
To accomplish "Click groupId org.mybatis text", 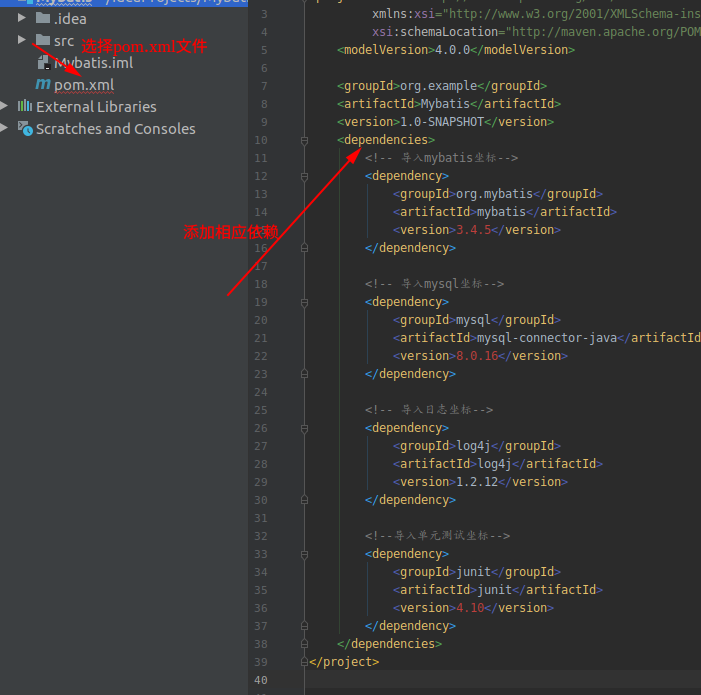I will tap(494, 194).
